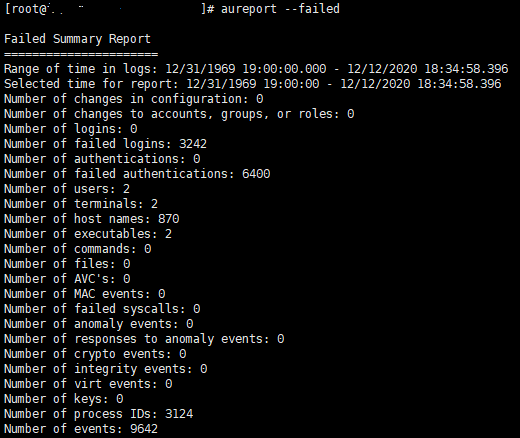Click the Number of virt events line
The height and width of the screenshot is (438, 520).
pos(88,384)
